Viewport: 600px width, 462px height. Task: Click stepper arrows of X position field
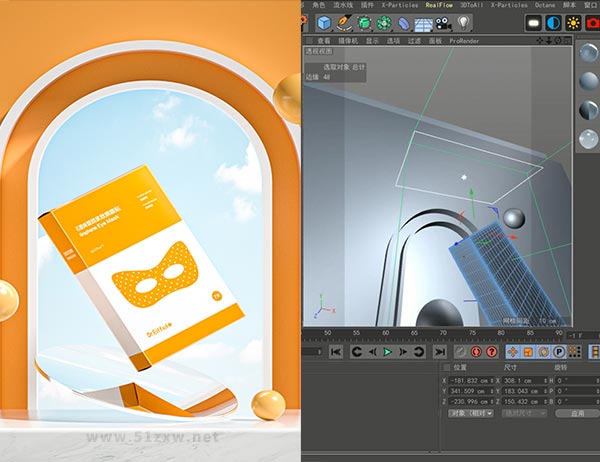tap(492, 380)
